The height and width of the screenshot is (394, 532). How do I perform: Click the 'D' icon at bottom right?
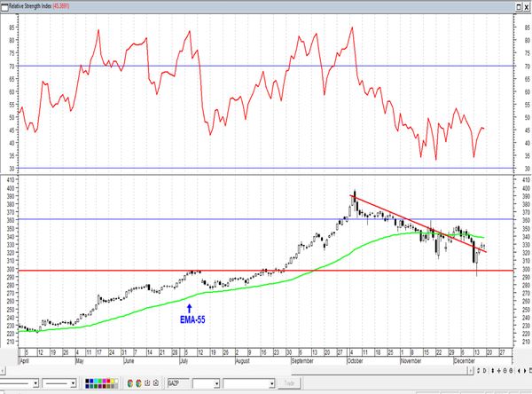coord(484,371)
